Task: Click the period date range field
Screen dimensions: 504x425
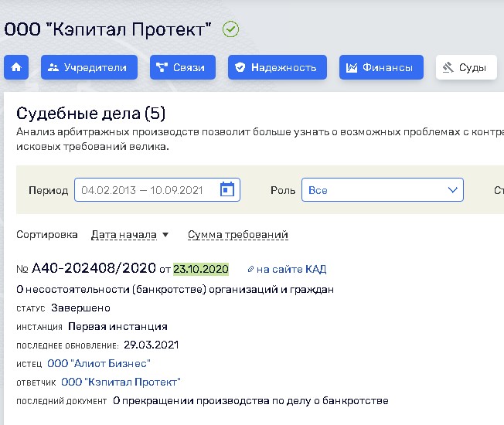Action: pos(147,190)
